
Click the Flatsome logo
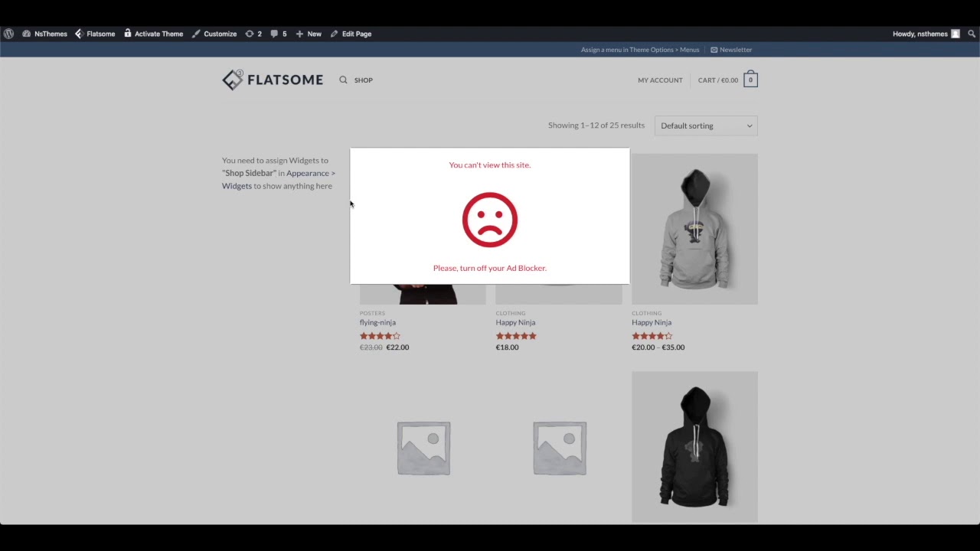273,80
